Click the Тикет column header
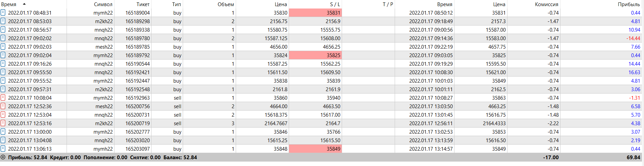Image resolution: width=644 pixels, height=166 pixels. [x=143, y=4]
